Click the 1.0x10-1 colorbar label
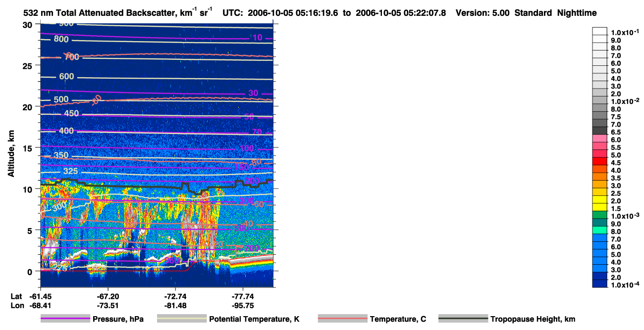Image resolution: width=644 pixels, height=330 pixels. (624, 32)
